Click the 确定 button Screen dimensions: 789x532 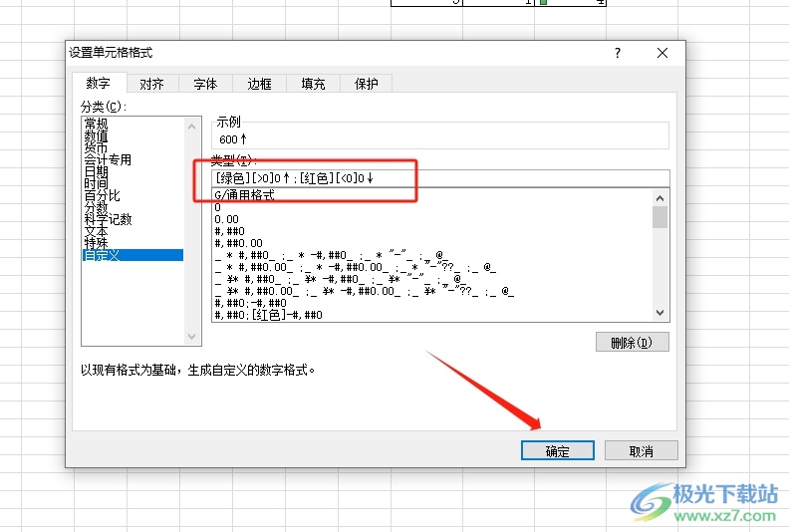(x=557, y=450)
